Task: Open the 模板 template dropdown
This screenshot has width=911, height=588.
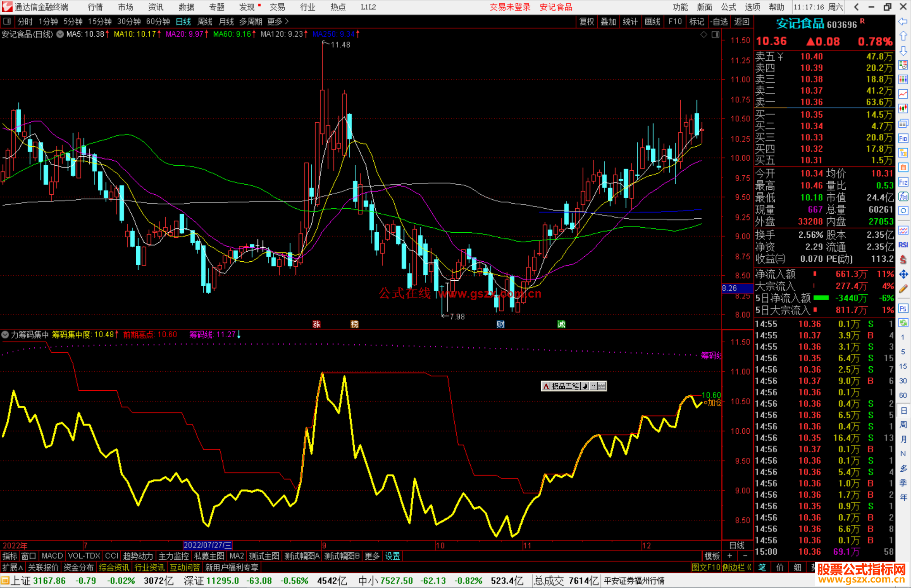Action: coord(712,556)
